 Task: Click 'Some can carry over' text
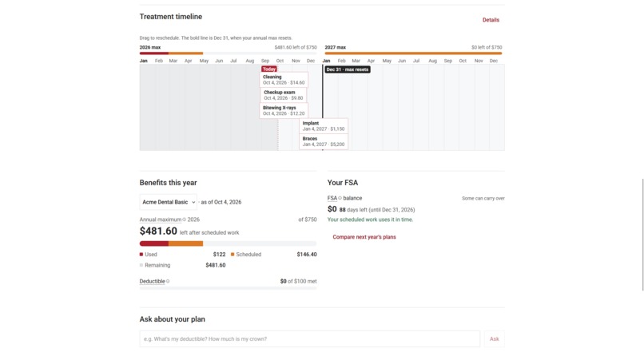483,198
